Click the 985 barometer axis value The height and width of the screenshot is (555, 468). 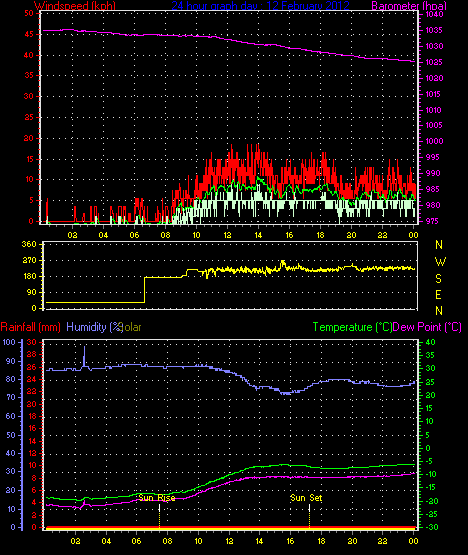click(x=433, y=189)
